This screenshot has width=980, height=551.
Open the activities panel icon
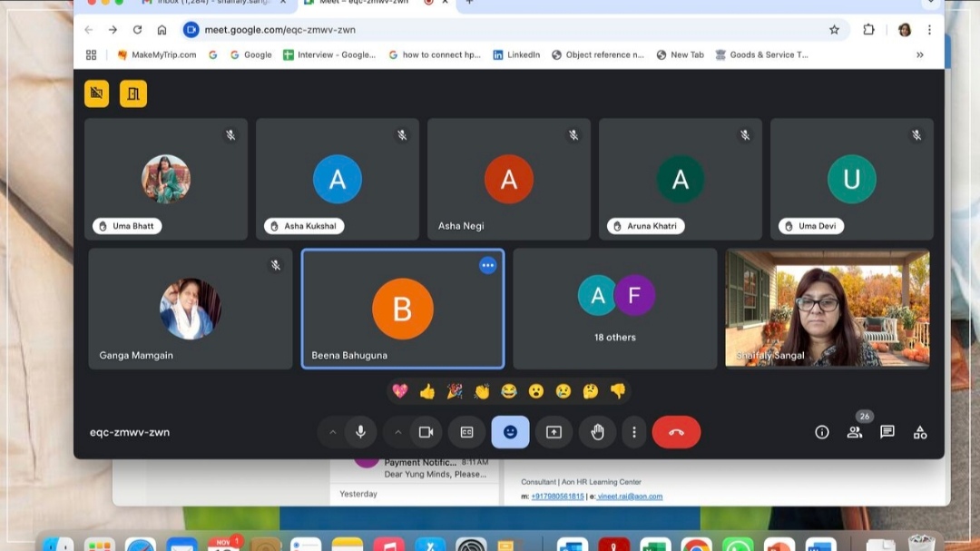[920, 432]
